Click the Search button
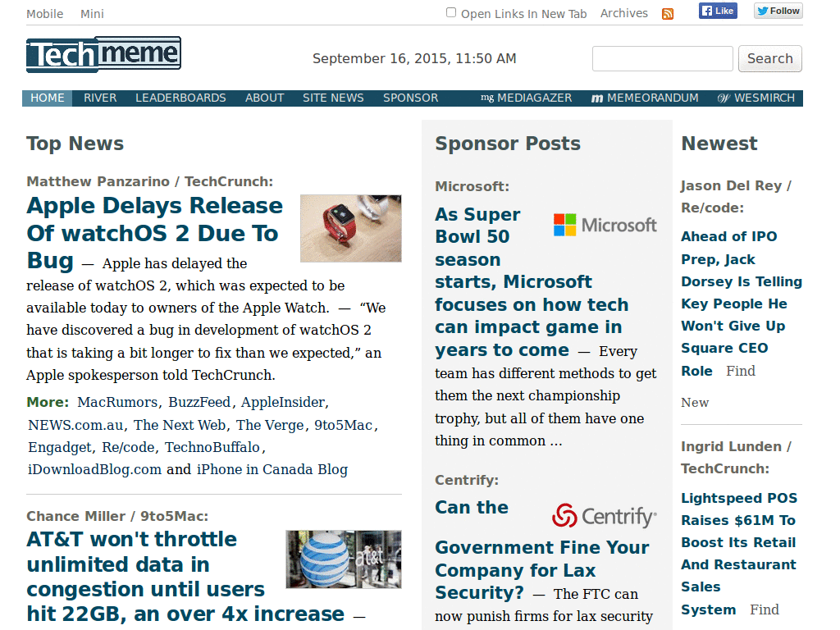This screenshot has height=630, width=840. (x=769, y=58)
